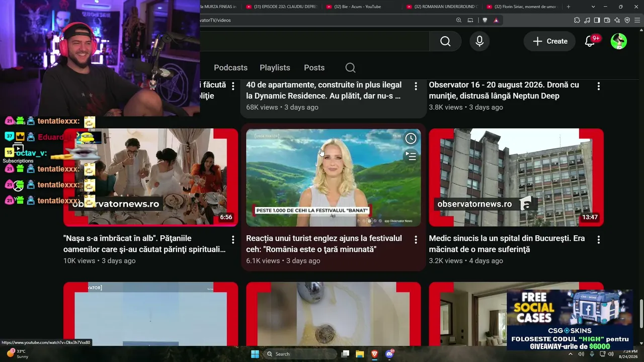Open the tab search dropdown chevron
Viewport: 644px width, 362px height.
[593, 7]
